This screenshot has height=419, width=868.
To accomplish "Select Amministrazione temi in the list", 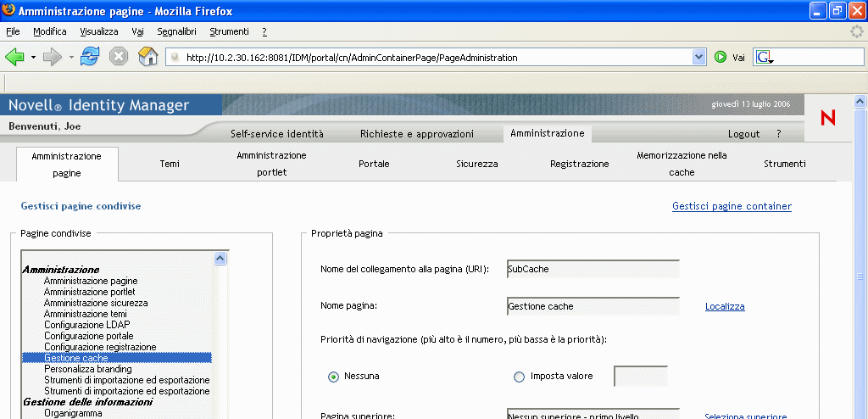I will tap(86, 314).
